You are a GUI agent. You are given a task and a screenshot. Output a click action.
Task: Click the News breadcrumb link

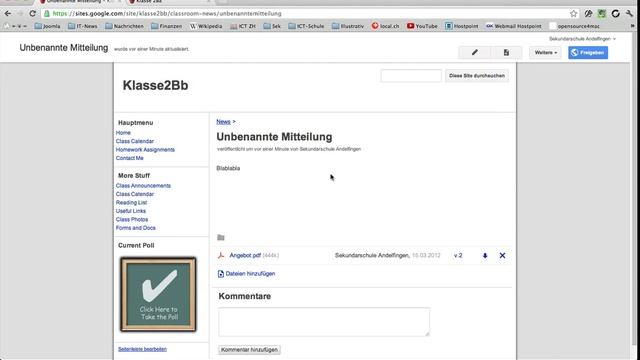tap(223, 122)
